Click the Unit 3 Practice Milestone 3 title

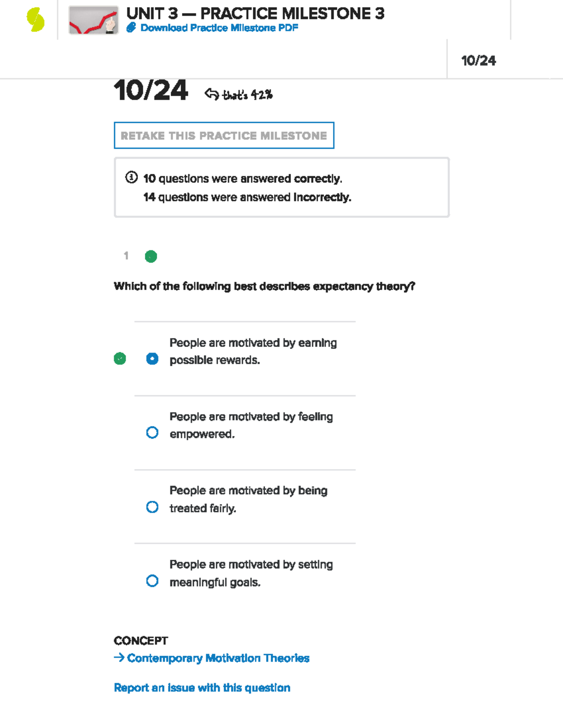(x=255, y=14)
